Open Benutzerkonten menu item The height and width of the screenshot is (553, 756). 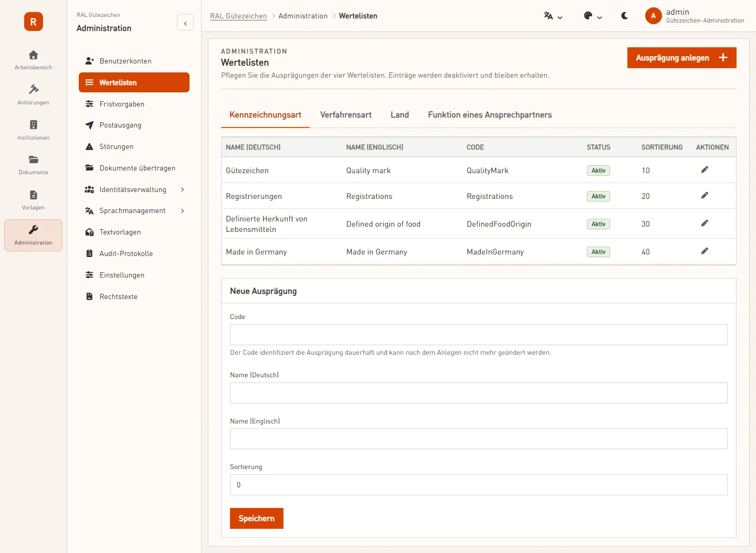coord(134,61)
